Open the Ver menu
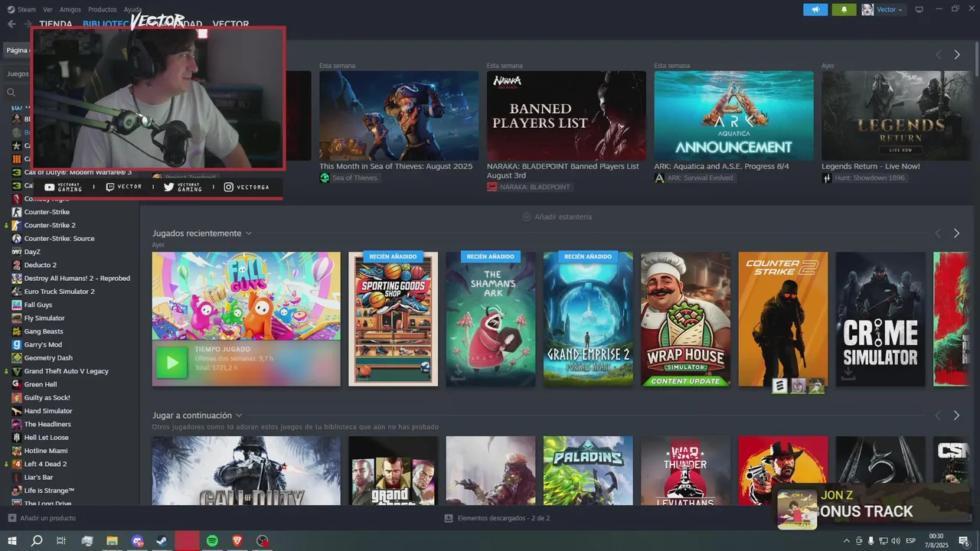 click(x=47, y=9)
